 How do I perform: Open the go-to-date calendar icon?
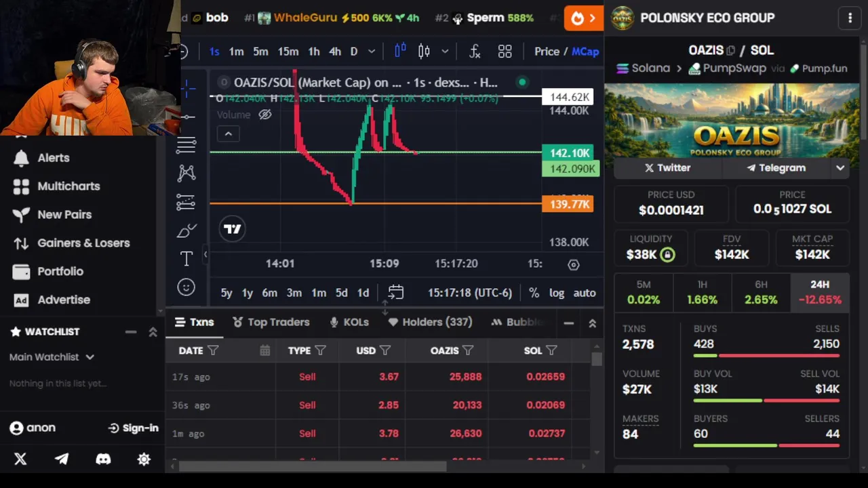pyautogui.click(x=396, y=293)
